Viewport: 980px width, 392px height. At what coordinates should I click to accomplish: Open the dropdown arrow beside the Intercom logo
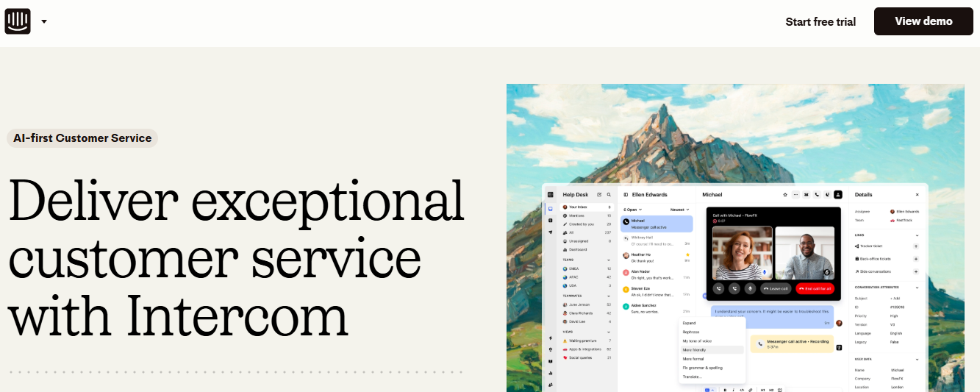[x=44, y=21]
